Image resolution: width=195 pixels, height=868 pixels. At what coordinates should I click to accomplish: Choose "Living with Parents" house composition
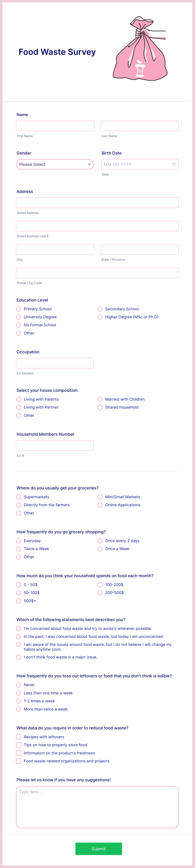18,399
